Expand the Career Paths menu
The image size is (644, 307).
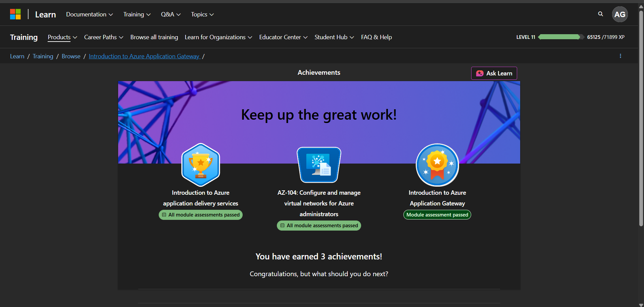[x=104, y=37]
